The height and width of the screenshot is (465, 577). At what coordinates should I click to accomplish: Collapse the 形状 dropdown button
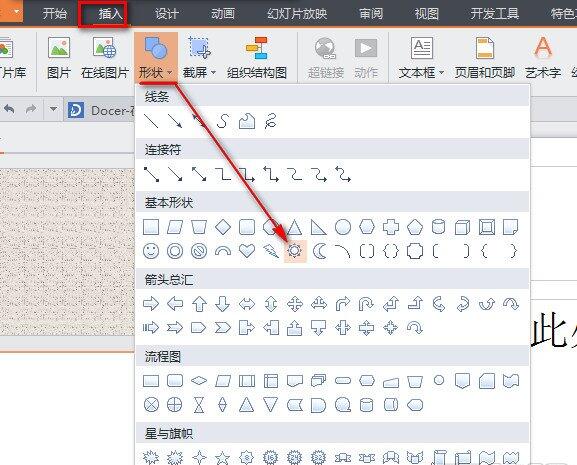156,57
